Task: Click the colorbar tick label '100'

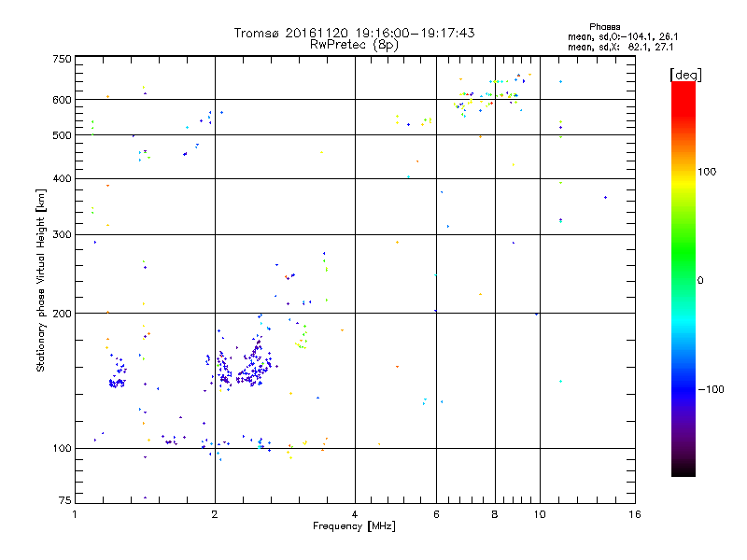Action: (x=707, y=172)
